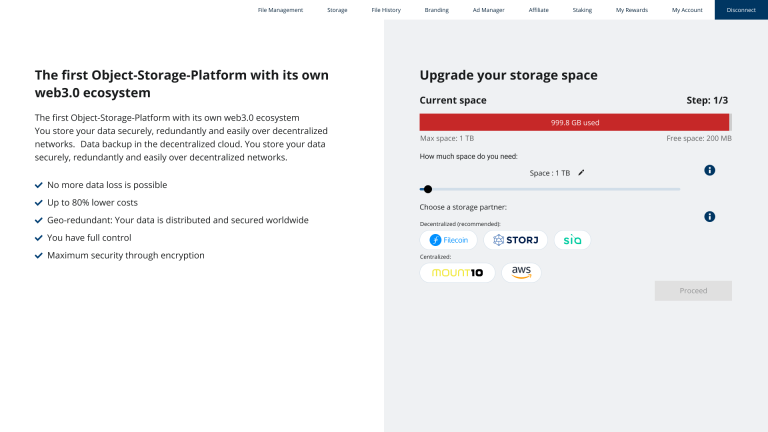Click the Proceed button
The image size is (768, 432).
(x=693, y=290)
